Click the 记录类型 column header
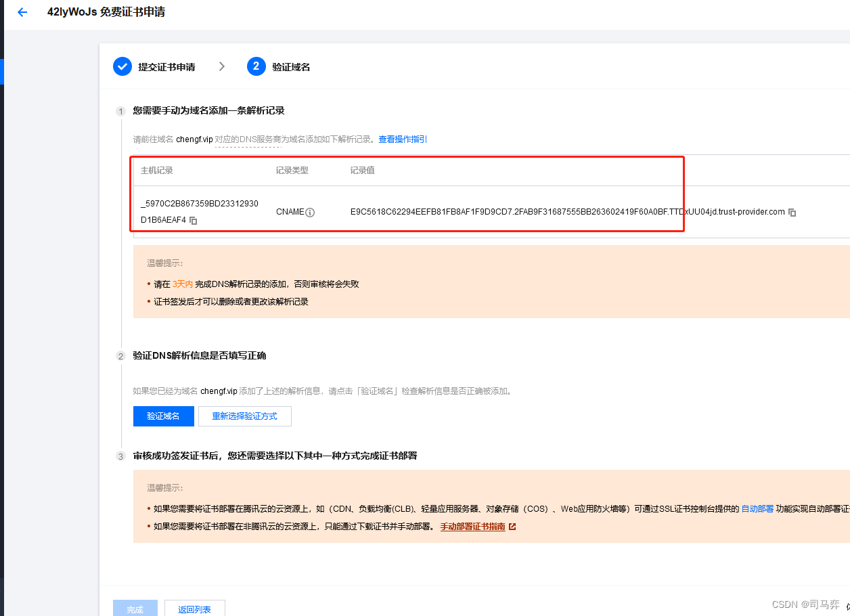This screenshot has height=616, width=850. point(292,171)
